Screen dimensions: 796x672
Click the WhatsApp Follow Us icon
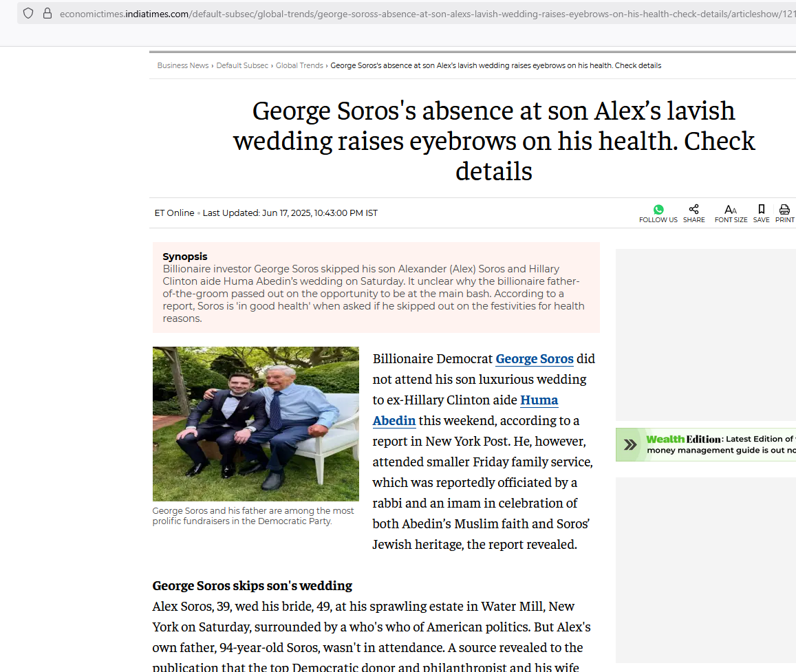(x=658, y=210)
